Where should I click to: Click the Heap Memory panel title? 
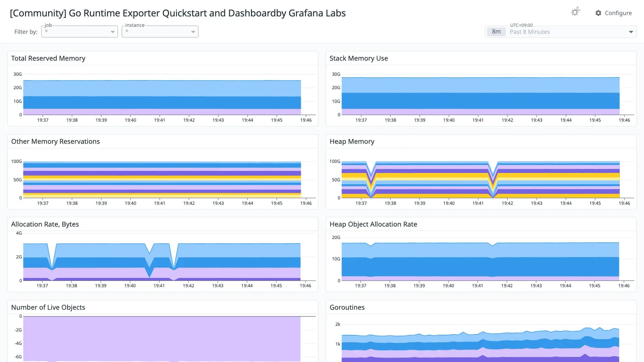352,141
